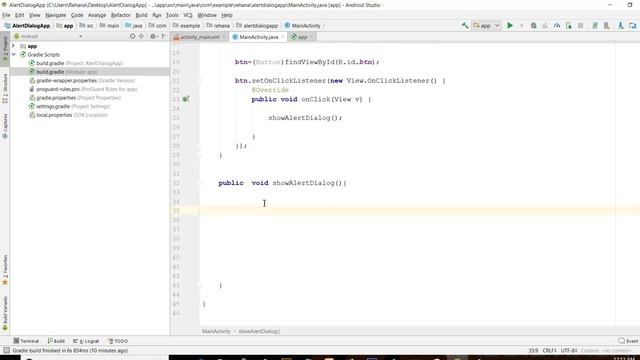Open the VCS menu
The image size is (640, 360).
[x=188, y=15]
